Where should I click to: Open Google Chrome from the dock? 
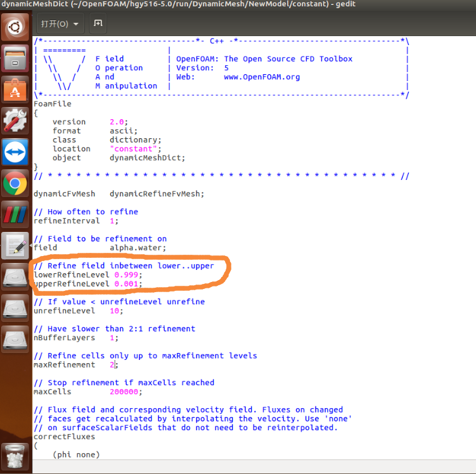pyautogui.click(x=15, y=183)
